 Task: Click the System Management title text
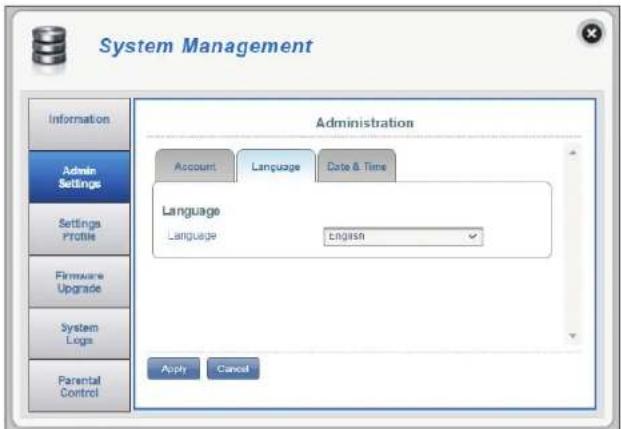206,46
